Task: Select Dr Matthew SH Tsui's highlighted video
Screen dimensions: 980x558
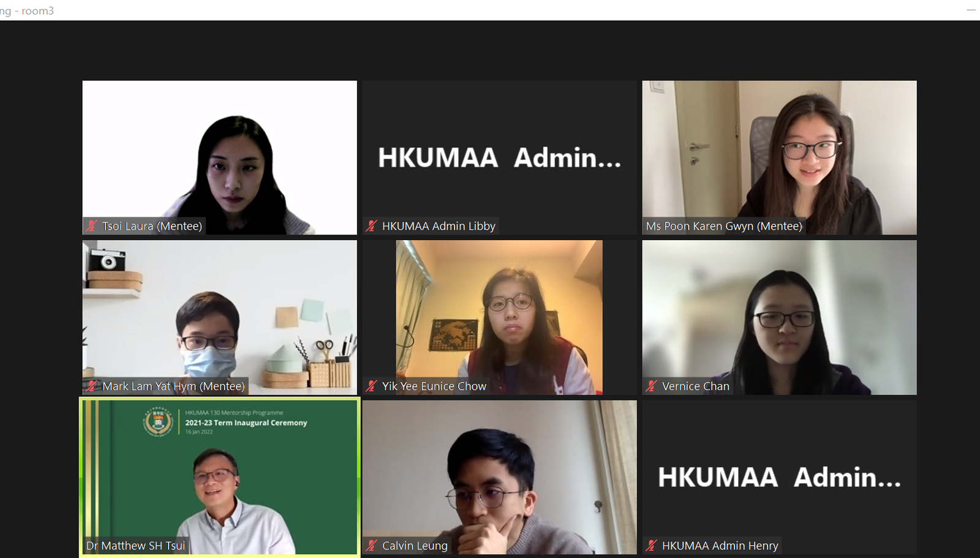Action: tap(220, 477)
